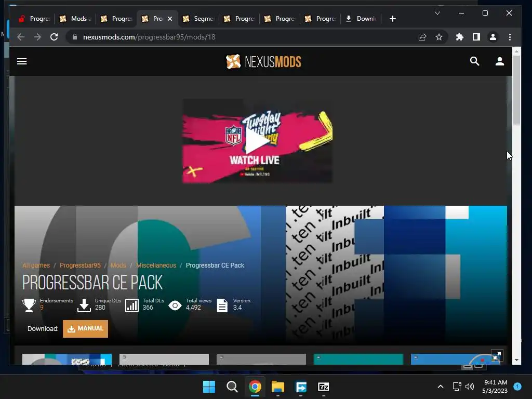The height and width of the screenshot is (399, 532).
Task: Click the Total views eye icon
Action: tap(175, 305)
